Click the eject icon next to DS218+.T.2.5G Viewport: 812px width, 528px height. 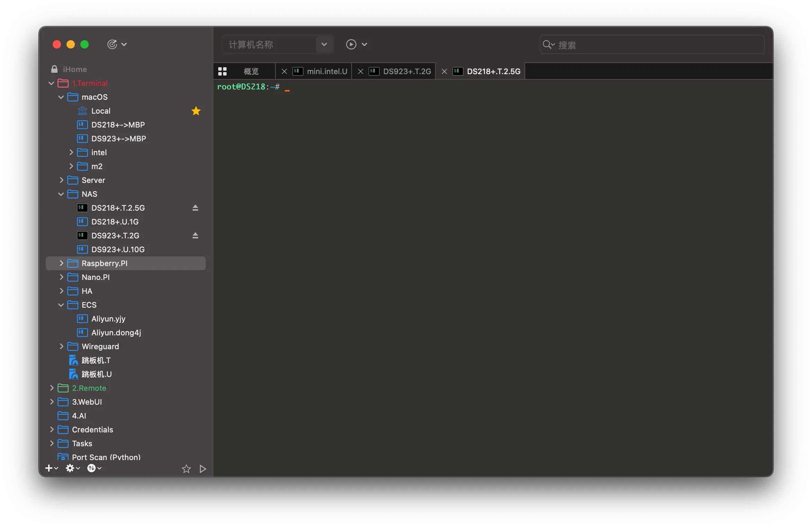(x=195, y=208)
